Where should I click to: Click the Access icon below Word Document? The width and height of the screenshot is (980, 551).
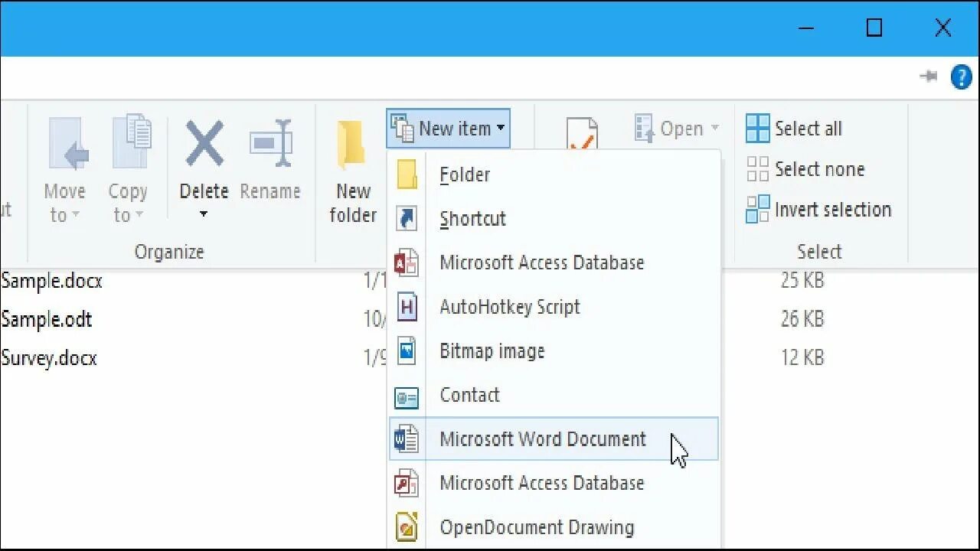(x=407, y=484)
